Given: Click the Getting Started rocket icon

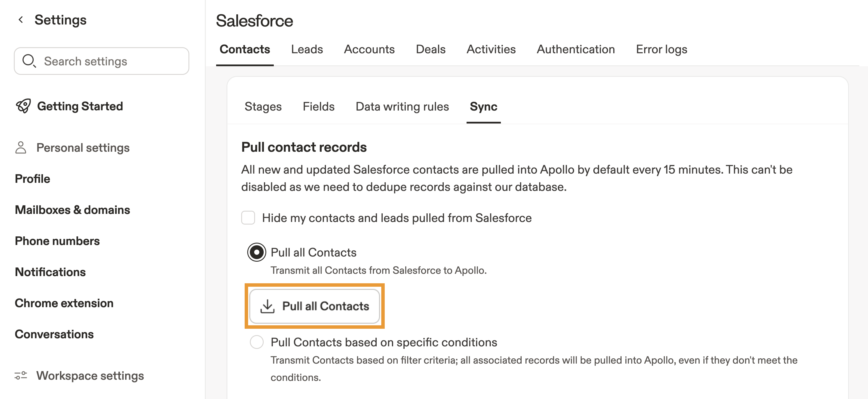Looking at the screenshot, I should 23,106.
